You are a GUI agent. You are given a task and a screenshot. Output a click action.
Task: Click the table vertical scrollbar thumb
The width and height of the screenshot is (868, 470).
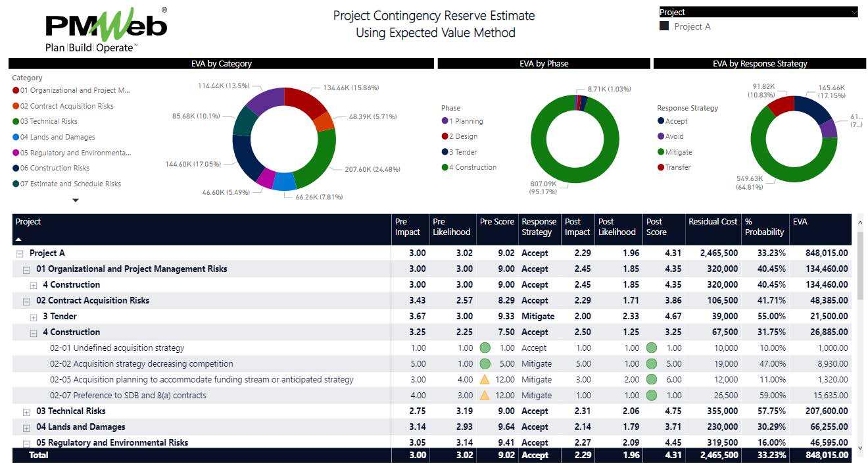point(861,263)
